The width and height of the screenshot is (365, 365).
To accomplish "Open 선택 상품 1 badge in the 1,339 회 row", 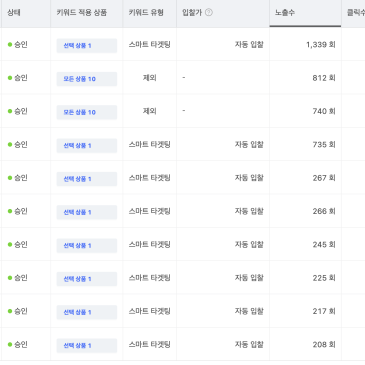I will pyautogui.click(x=87, y=46).
